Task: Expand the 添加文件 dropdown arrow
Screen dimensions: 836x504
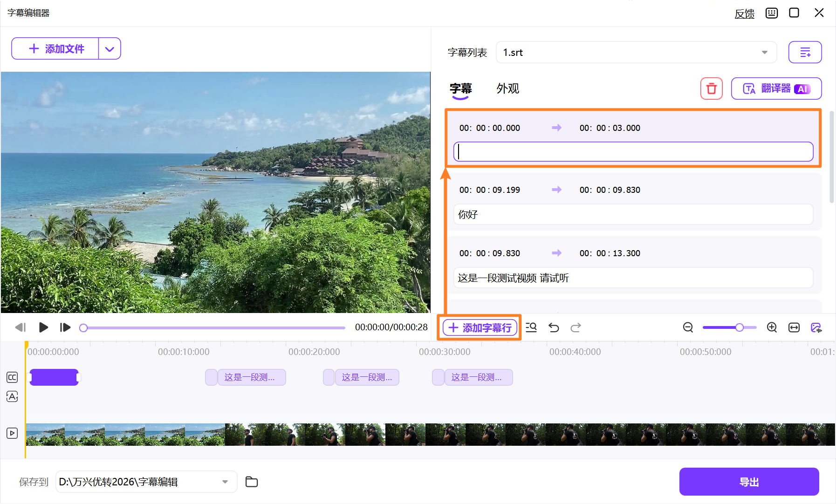Action: click(110, 48)
